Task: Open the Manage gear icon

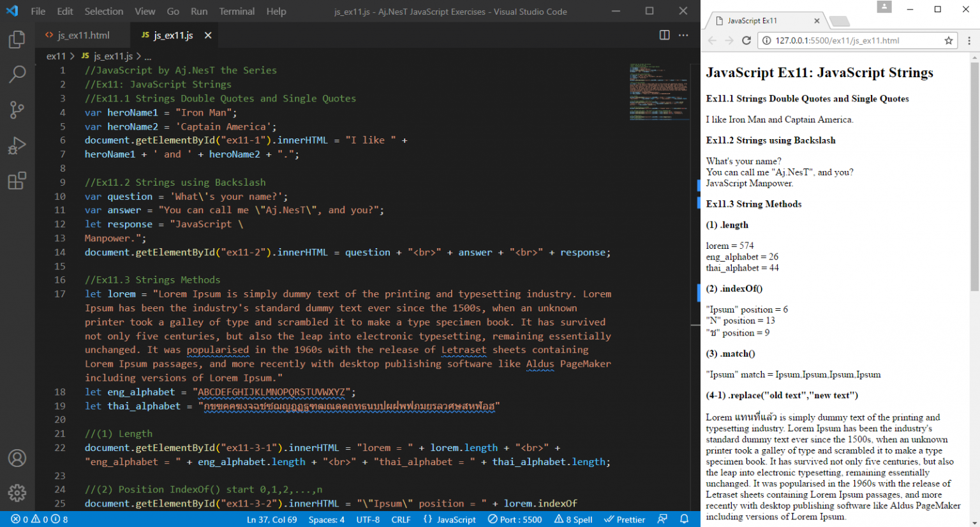Action: coord(17,493)
